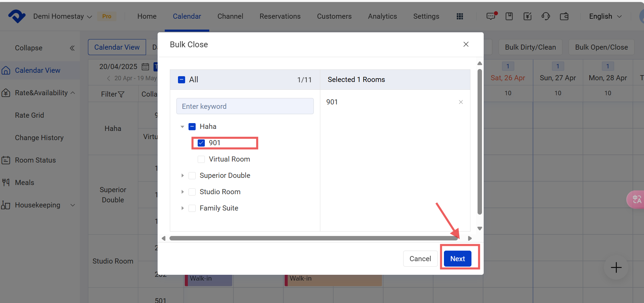Click the sidebar Collapse double-chevron icon
The image size is (644, 303).
click(72, 48)
